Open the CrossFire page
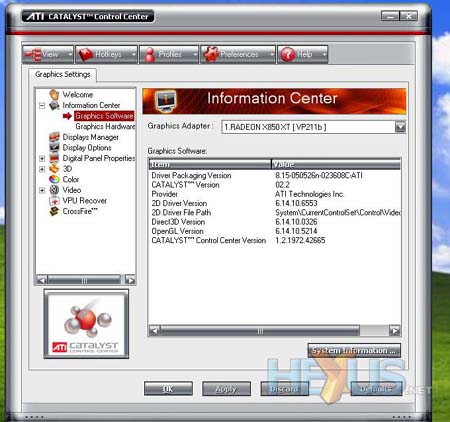 coord(80,211)
